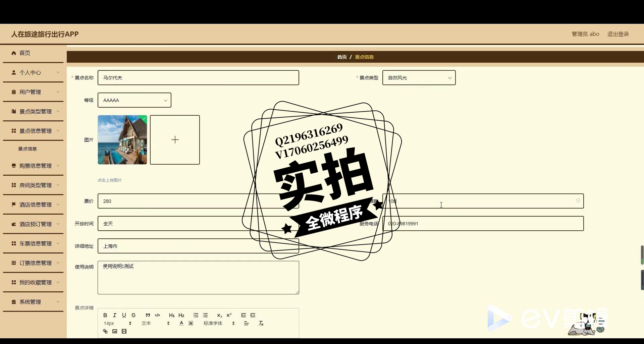This screenshot has width=644, height=344.
Task: Apply Heading 2 style
Action: [x=181, y=315]
